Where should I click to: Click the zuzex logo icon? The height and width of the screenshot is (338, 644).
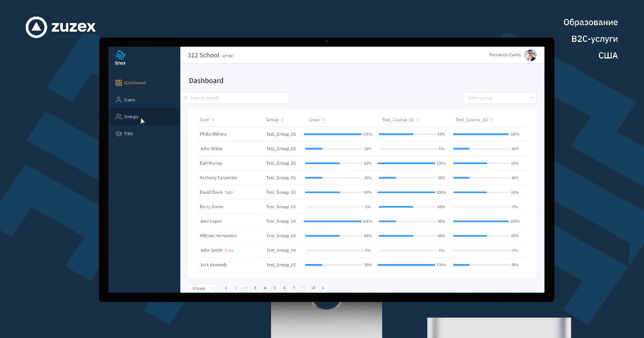pos(36,27)
